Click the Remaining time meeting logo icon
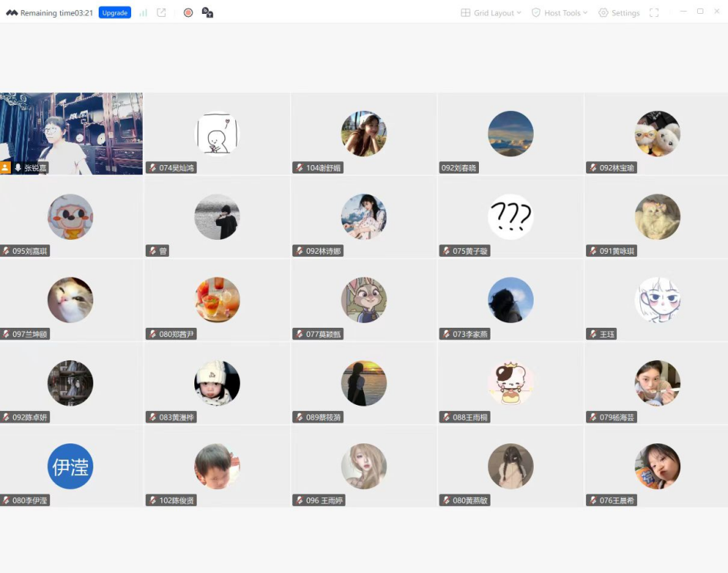This screenshot has height=573, width=728. click(x=12, y=13)
